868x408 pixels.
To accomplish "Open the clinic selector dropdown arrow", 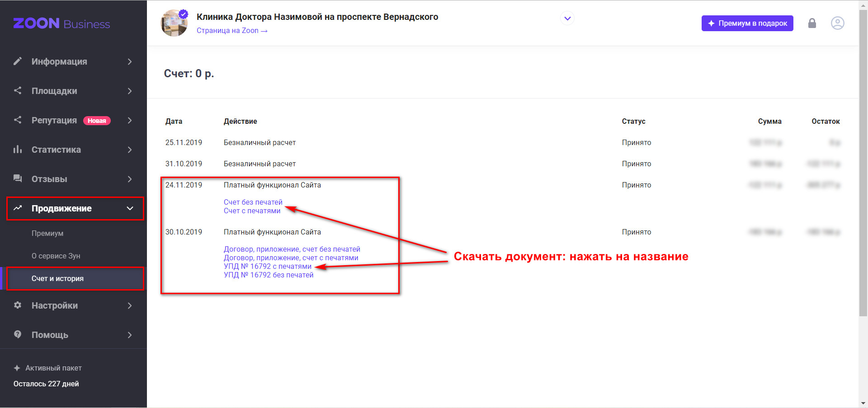I will click(x=567, y=19).
